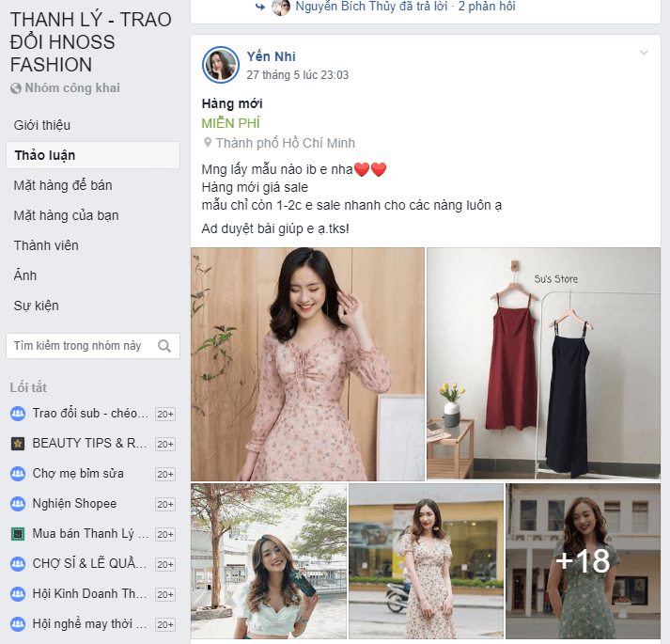Open the +18 more photos thumbnail

[583, 561]
